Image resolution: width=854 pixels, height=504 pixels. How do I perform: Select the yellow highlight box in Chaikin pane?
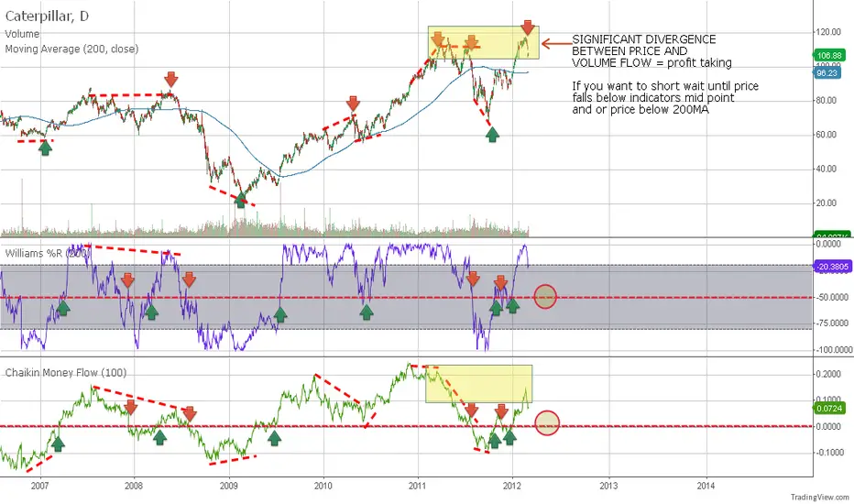point(478,384)
